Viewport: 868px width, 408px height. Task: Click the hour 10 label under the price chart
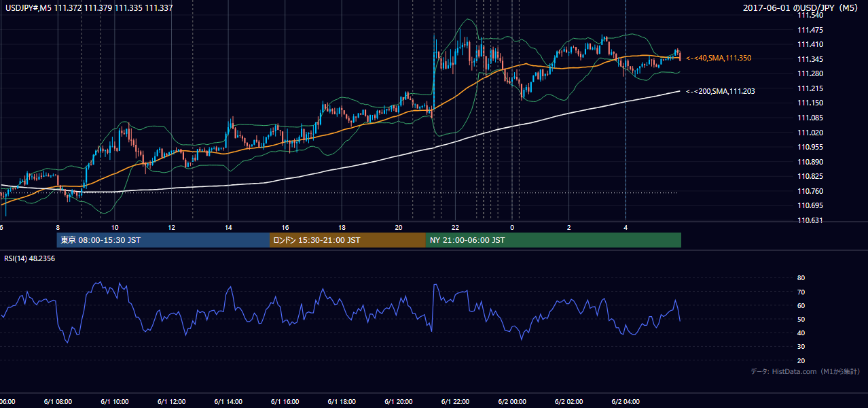tap(115, 227)
